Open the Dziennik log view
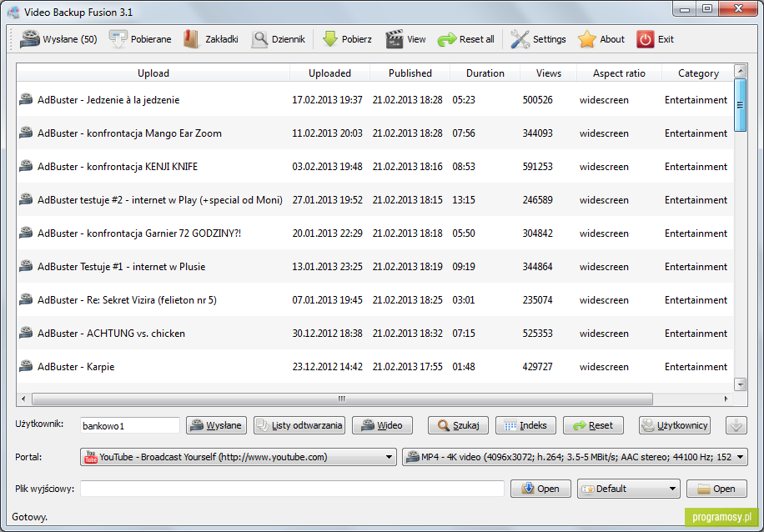The width and height of the screenshot is (764, 532). point(279,39)
